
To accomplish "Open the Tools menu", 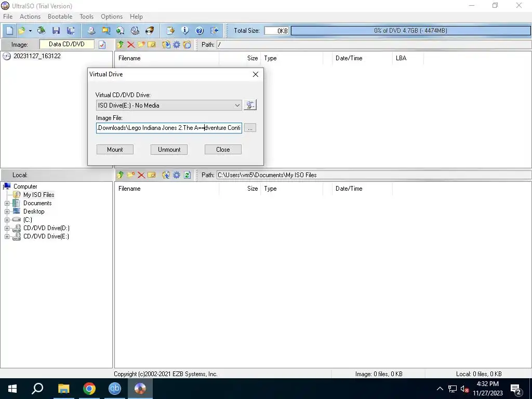I will point(87,16).
